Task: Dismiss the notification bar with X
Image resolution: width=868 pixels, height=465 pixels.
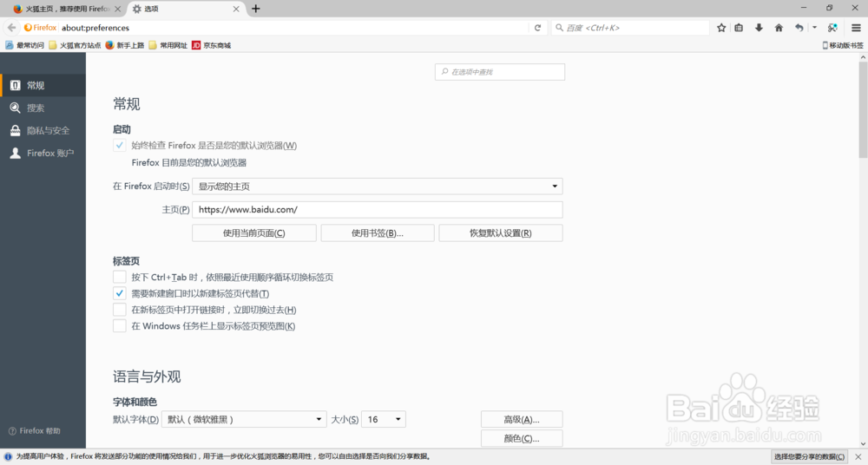Action: coord(858,456)
